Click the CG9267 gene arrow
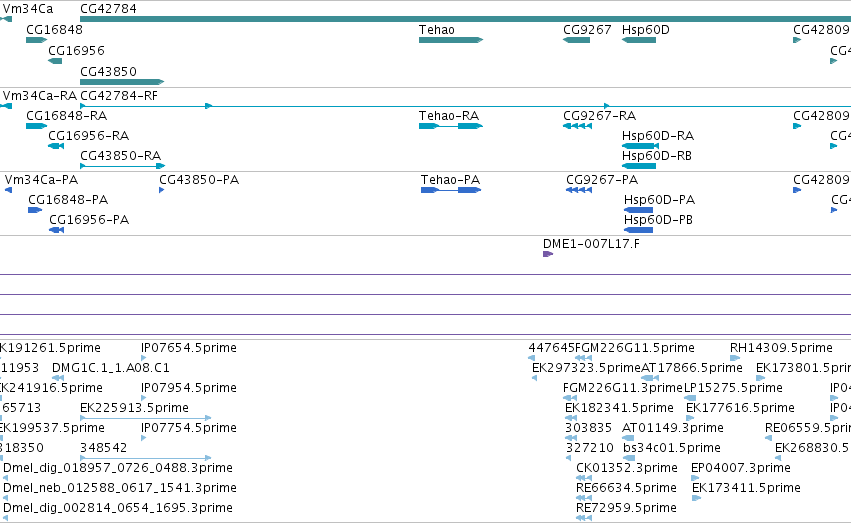The image size is (851, 523). click(x=576, y=40)
